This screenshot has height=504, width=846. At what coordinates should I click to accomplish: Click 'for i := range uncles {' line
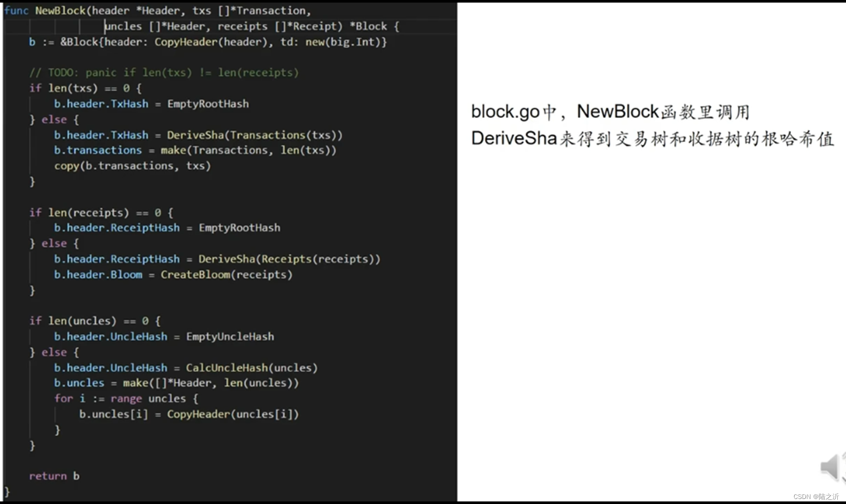(127, 399)
